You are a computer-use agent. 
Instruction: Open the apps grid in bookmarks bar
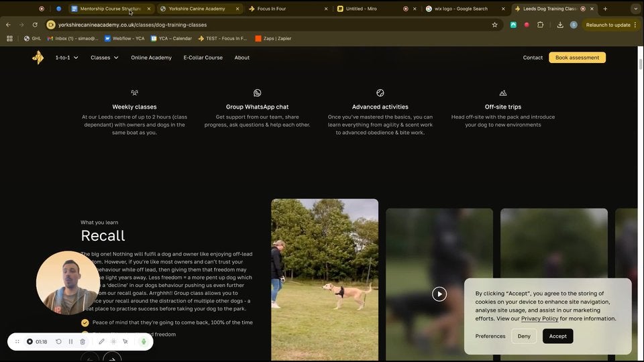tap(9, 38)
